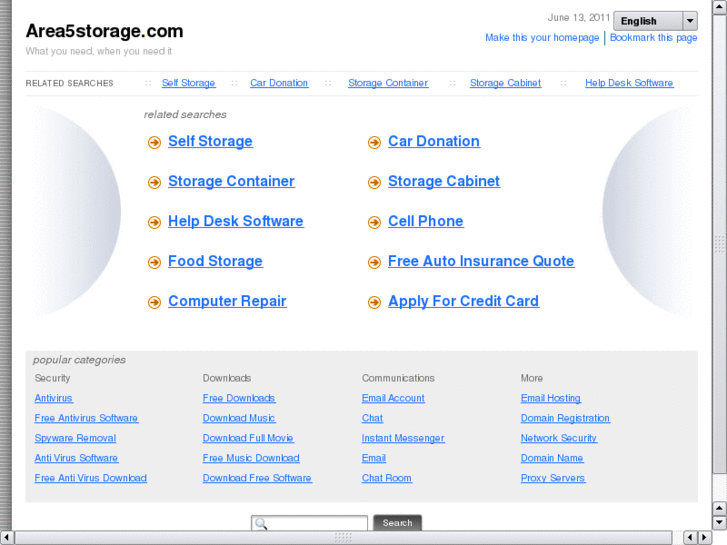
Task: Open Self Storage in top related searches bar
Action: 188,83
